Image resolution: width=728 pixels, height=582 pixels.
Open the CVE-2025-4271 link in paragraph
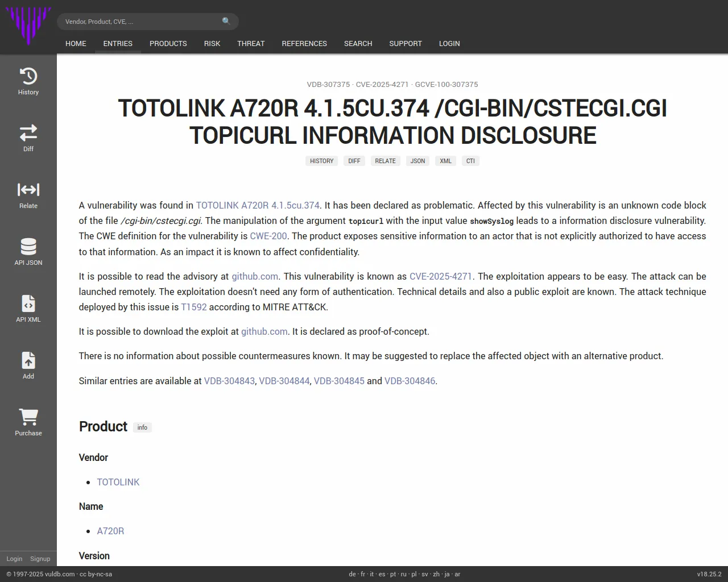click(441, 276)
